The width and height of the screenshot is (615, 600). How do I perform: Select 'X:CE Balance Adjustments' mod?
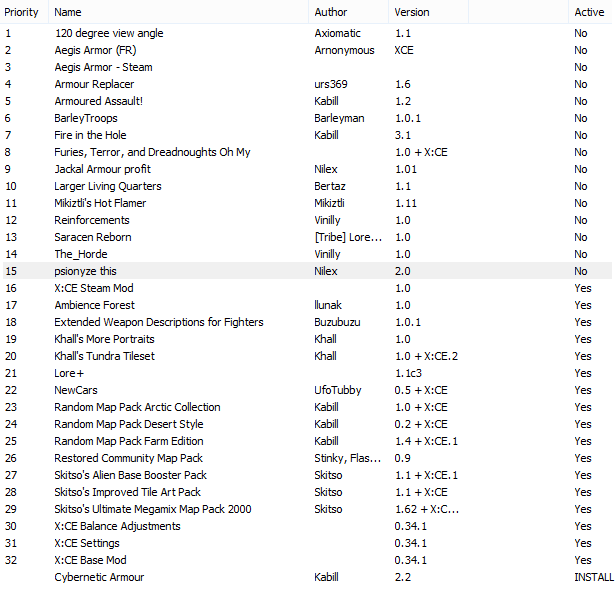click(x=117, y=526)
